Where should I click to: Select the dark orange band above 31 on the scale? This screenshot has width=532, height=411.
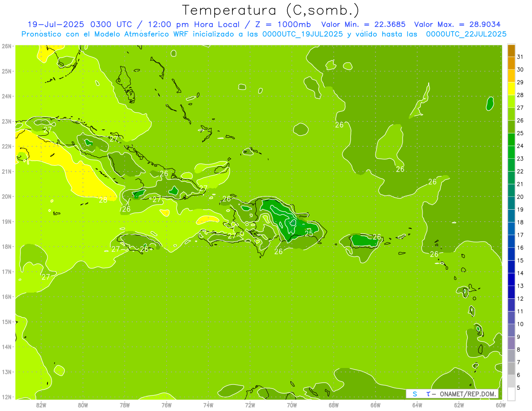pyautogui.click(x=511, y=50)
